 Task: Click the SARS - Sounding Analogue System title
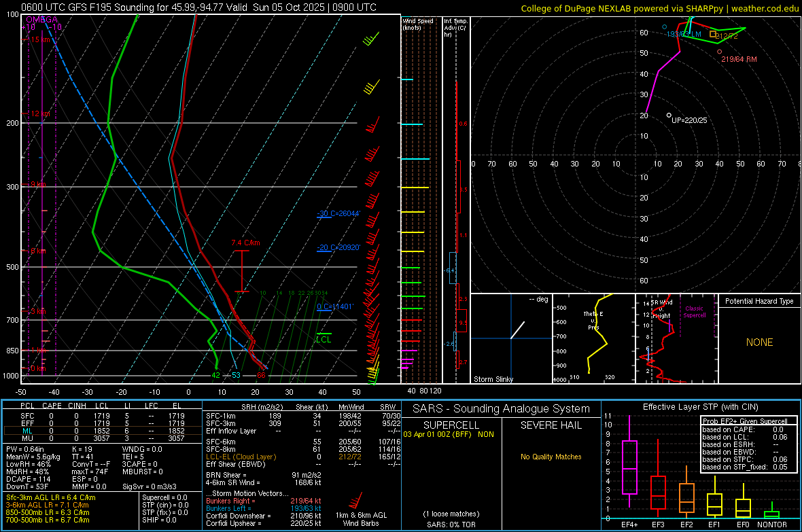pyautogui.click(x=501, y=409)
